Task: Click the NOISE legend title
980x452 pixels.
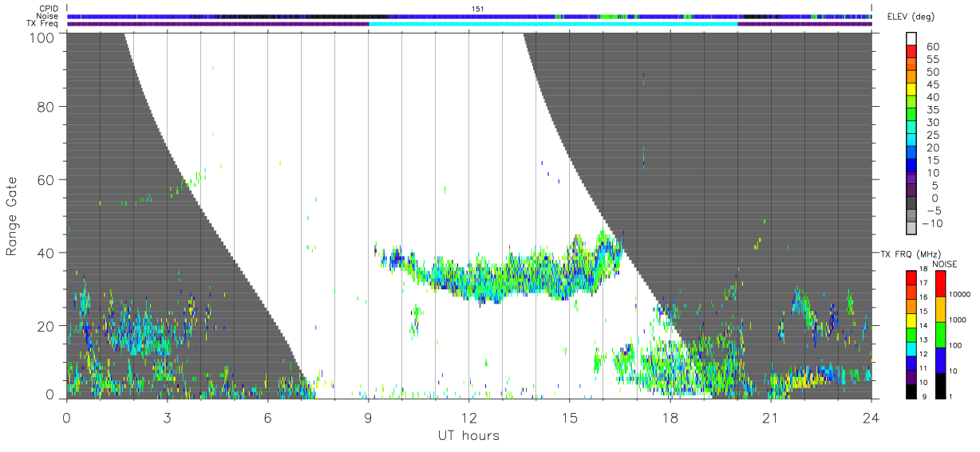Action: point(945,264)
